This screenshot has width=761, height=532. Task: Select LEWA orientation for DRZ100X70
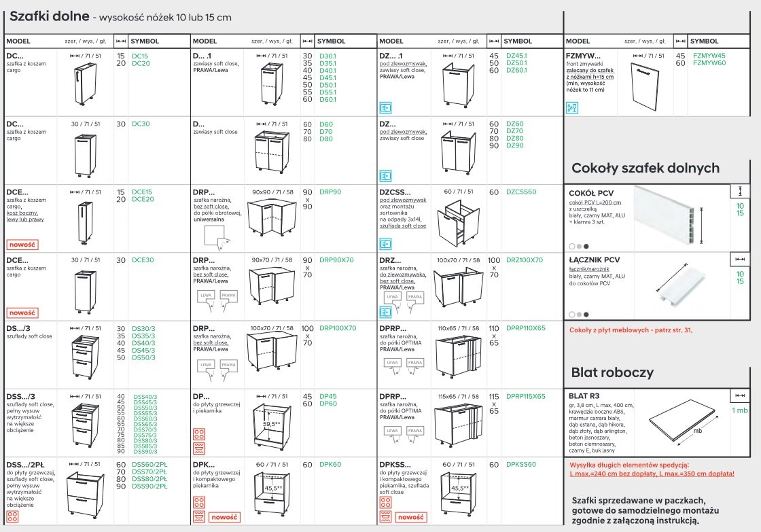393,298
